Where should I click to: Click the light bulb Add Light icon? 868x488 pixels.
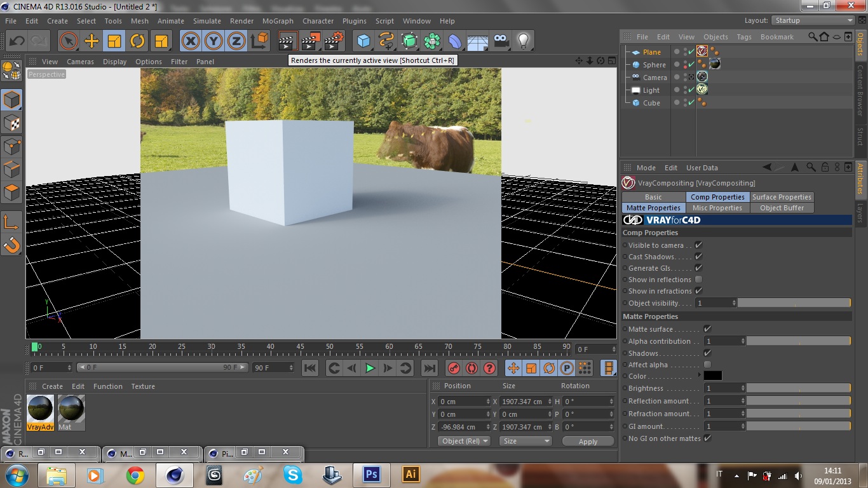click(523, 41)
